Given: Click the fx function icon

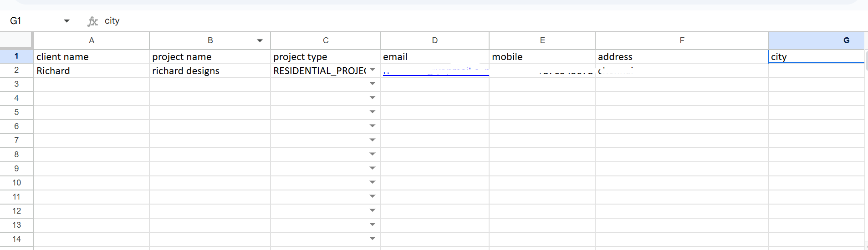Looking at the screenshot, I should point(92,21).
